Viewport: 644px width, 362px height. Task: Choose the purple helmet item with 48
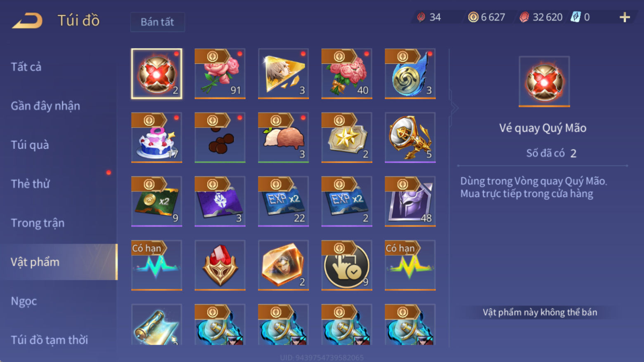point(410,202)
